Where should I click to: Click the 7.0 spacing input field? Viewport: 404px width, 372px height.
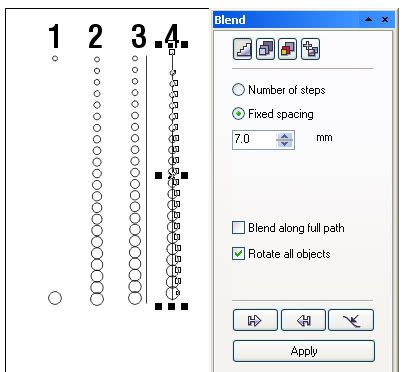(x=254, y=139)
